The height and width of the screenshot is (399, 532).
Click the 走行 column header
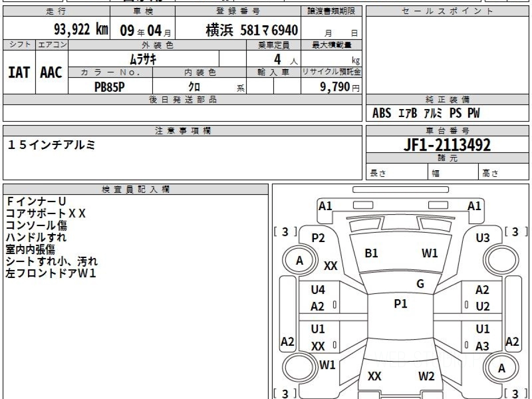[56, 12]
